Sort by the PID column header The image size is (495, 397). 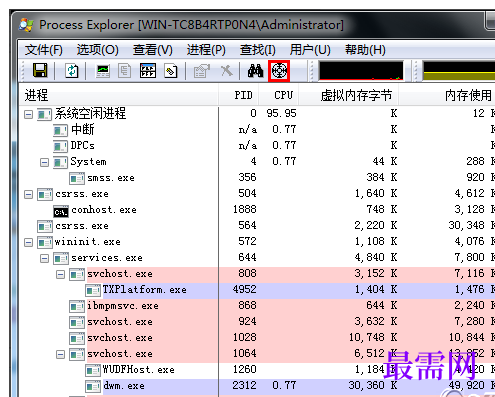[239, 95]
